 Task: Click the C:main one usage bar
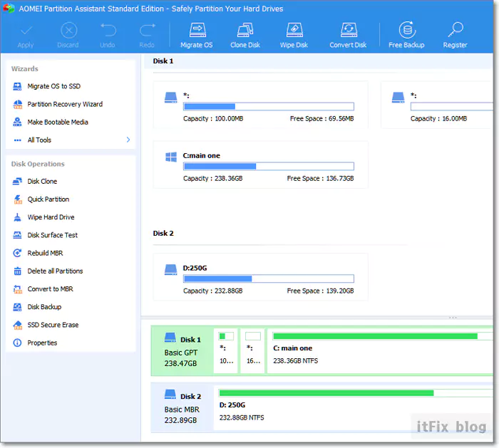pyautogui.click(x=269, y=166)
